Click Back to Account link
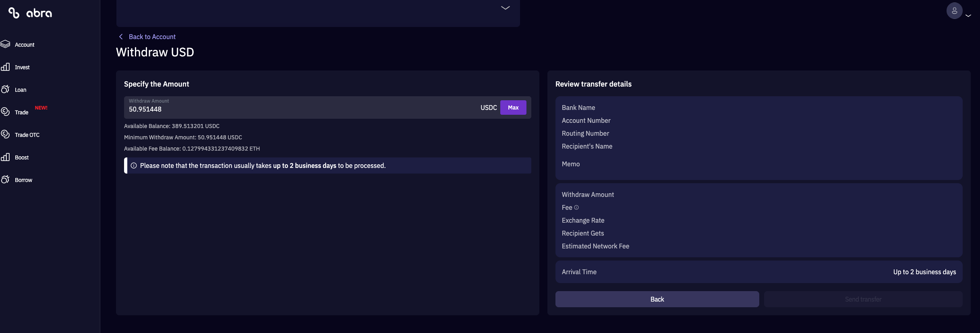980x333 pixels. click(152, 37)
